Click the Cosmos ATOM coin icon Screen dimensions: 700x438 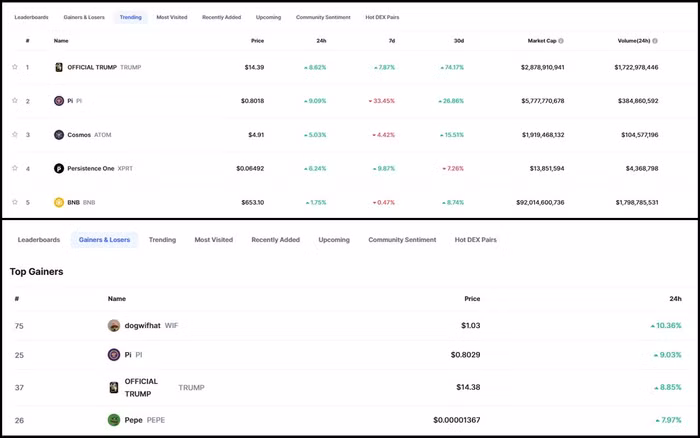pyautogui.click(x=59, y=134)
